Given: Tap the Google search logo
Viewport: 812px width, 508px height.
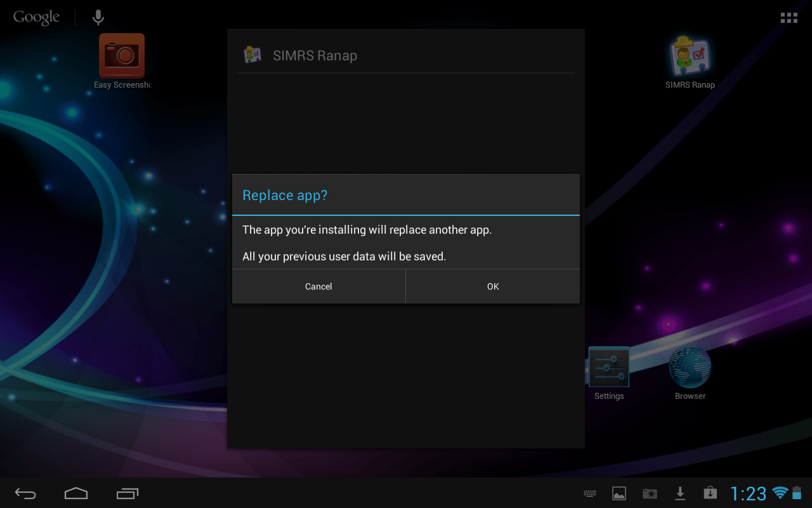Looking at the screenshot, I should 36,17.
